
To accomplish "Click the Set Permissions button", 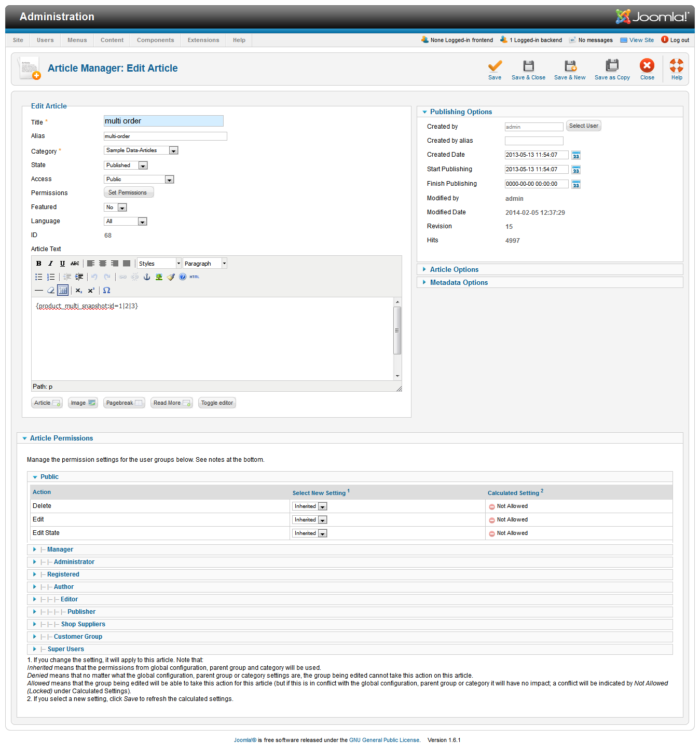I will point(128,193).
